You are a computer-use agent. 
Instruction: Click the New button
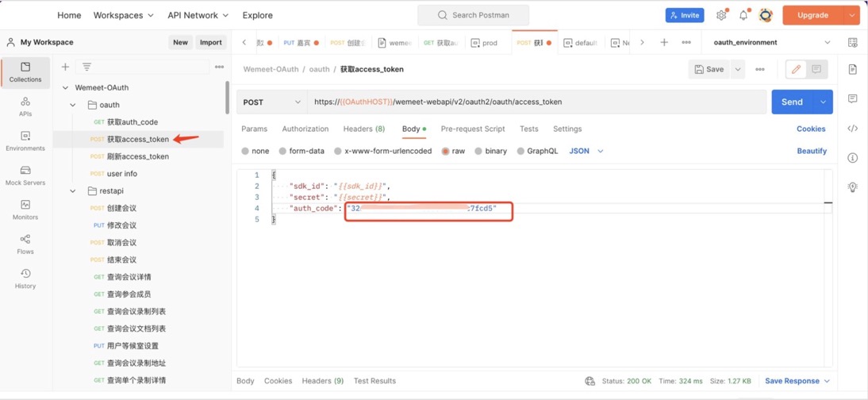180,42
